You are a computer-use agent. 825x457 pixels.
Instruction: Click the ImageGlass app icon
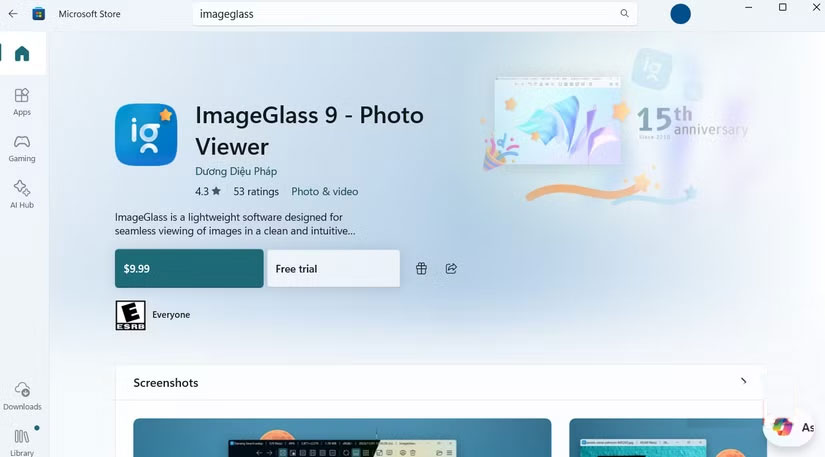(146, 134)
